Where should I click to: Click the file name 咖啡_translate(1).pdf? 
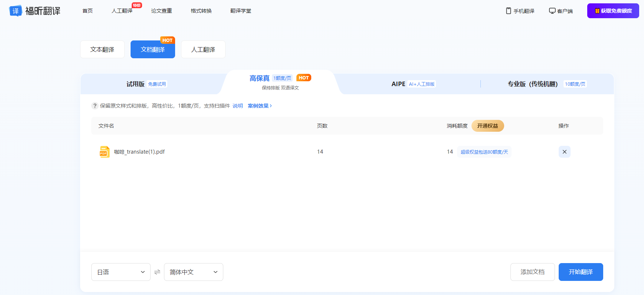pos(139,152)
